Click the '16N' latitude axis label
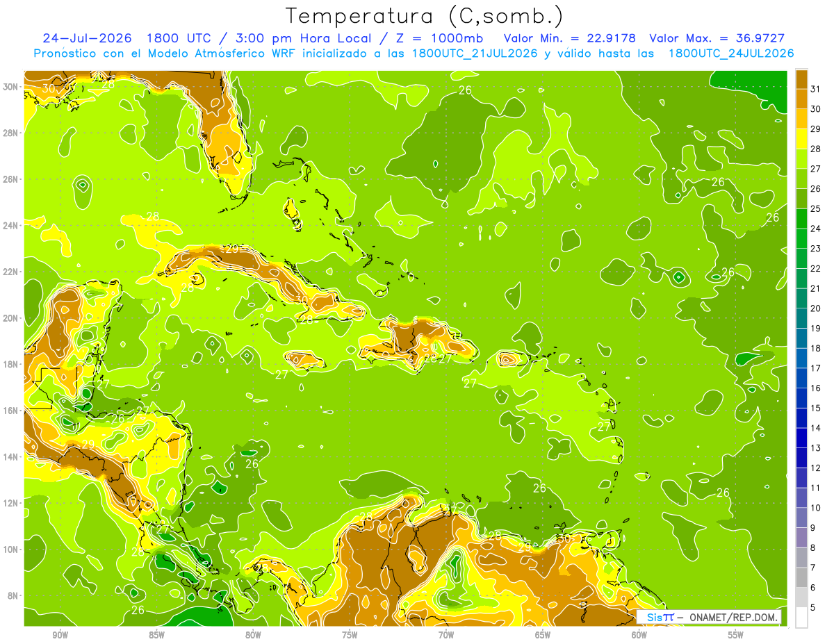This screenshot has width=834, height=644. click(12, 411)
